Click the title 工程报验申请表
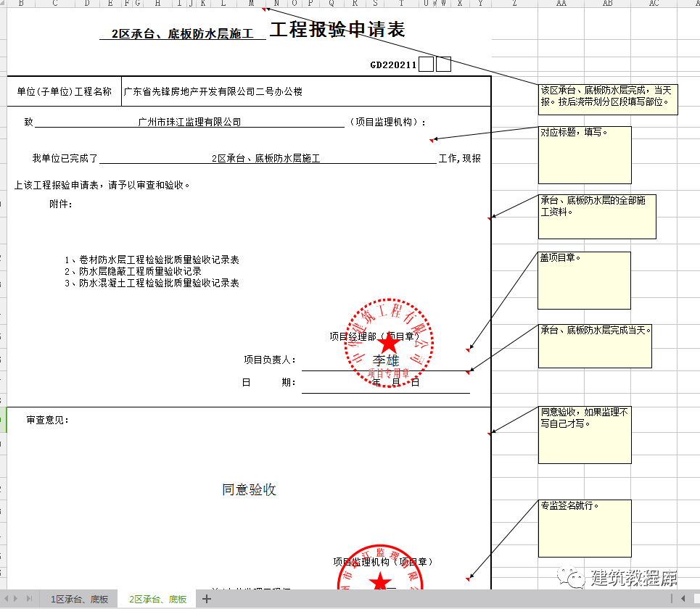 pos(337,30)
